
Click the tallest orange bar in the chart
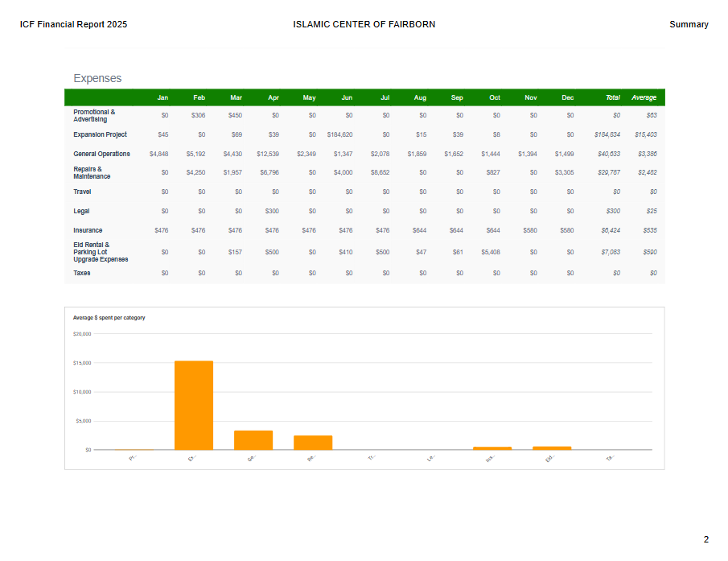point(194,405)
